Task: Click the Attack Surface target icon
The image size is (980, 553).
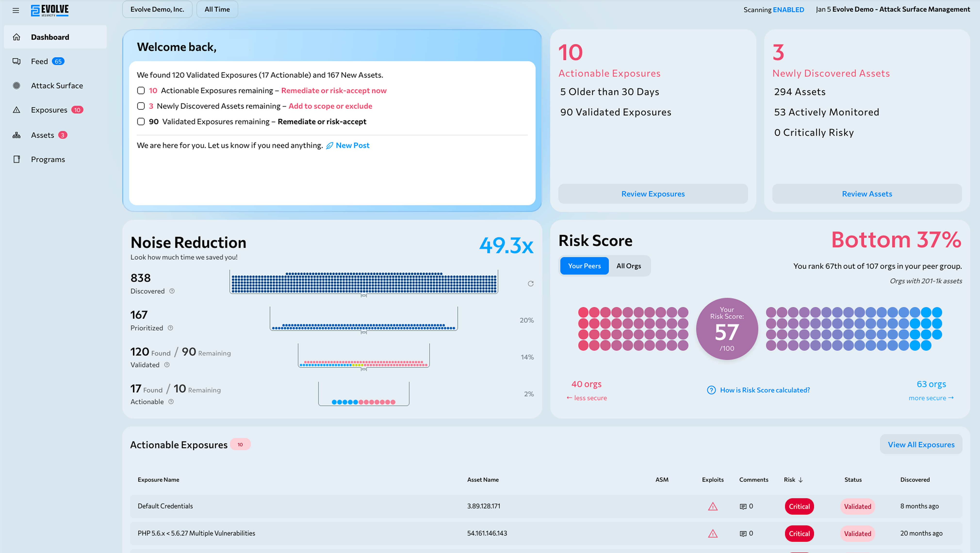Action: (x=16, y=86)
